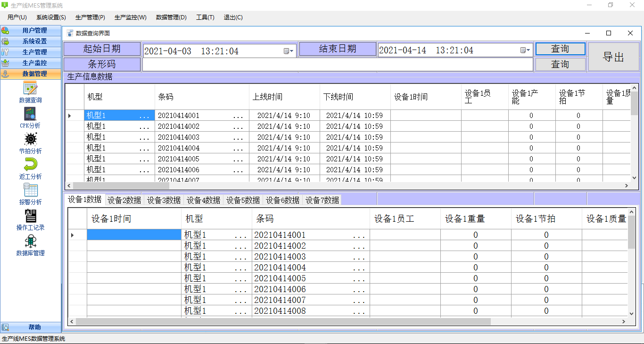
Task: Click the 退出(C) menu item
Action: [x=233, y=17]
